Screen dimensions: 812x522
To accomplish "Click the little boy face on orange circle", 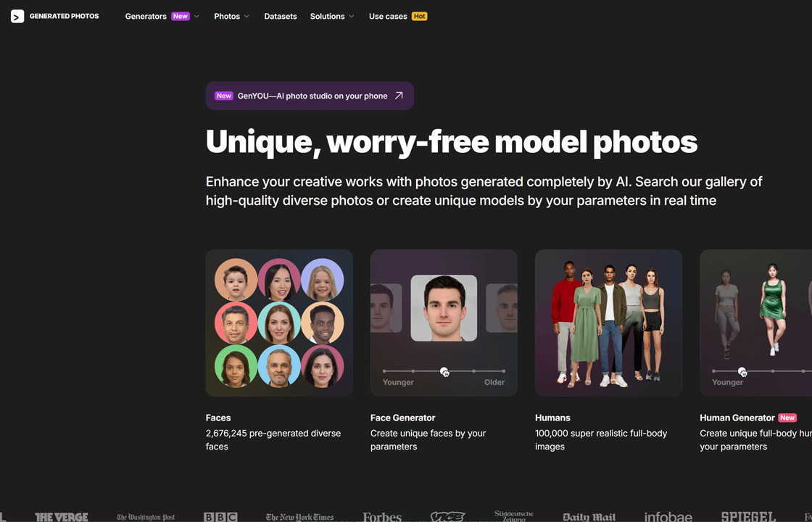I will (x=236, y=280).
